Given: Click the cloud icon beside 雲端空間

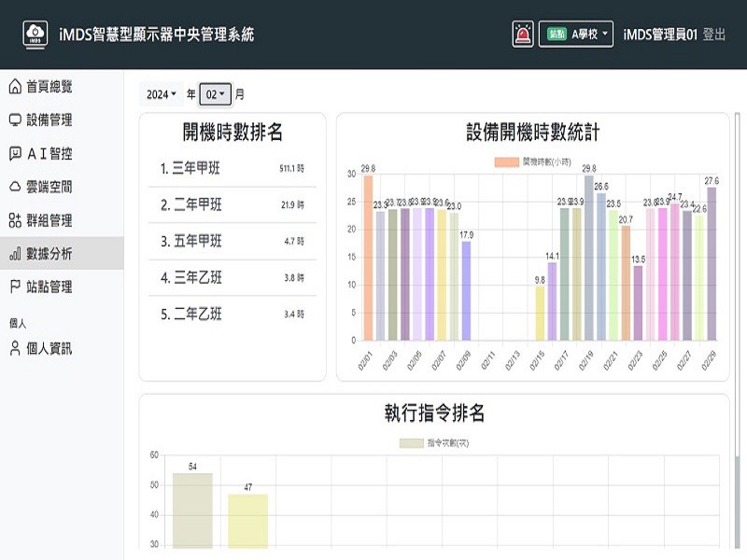Looking at the screenshot, I should 15,188.
